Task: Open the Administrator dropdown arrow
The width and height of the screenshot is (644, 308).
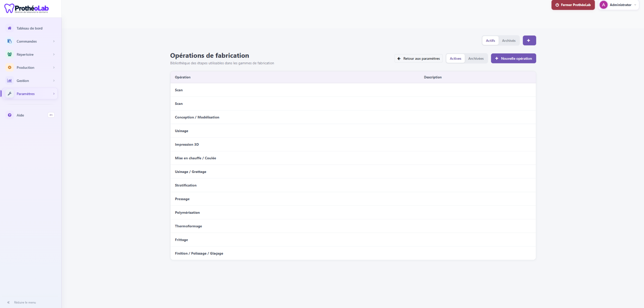Action: pyautogui.click(x=635, y=5)
